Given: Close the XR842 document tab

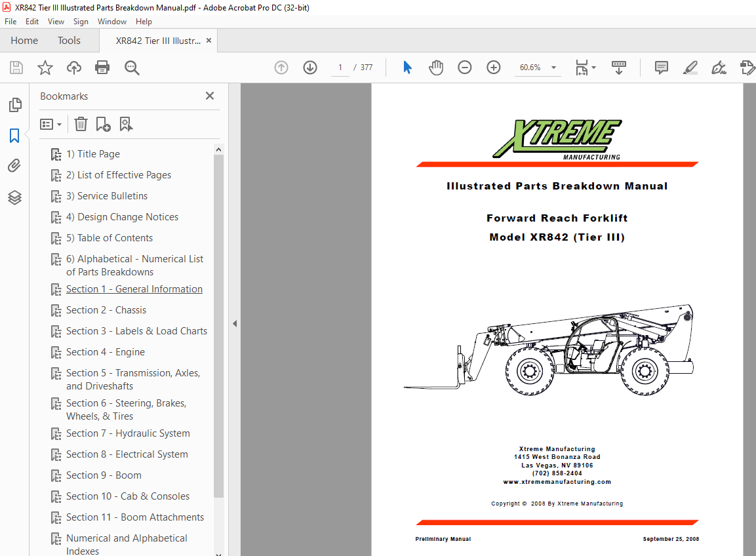Looking at the screenshot, I should coord(209,41).
